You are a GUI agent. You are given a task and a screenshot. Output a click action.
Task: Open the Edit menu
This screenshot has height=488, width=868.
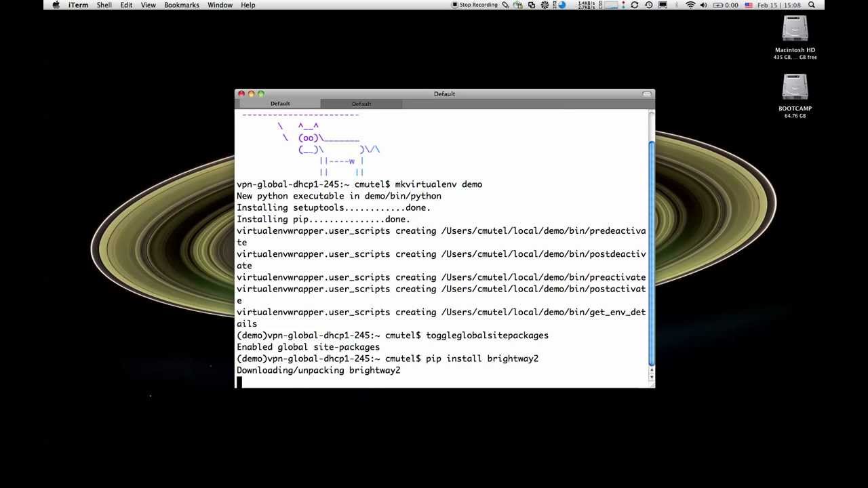coord(127,5)
